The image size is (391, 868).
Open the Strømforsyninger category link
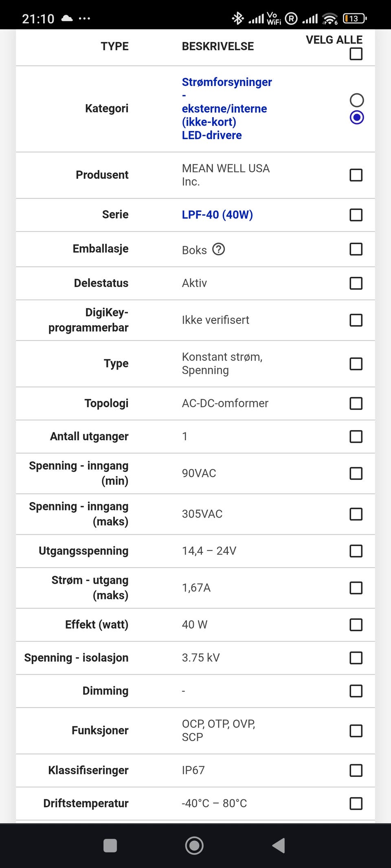click(226, 82)
